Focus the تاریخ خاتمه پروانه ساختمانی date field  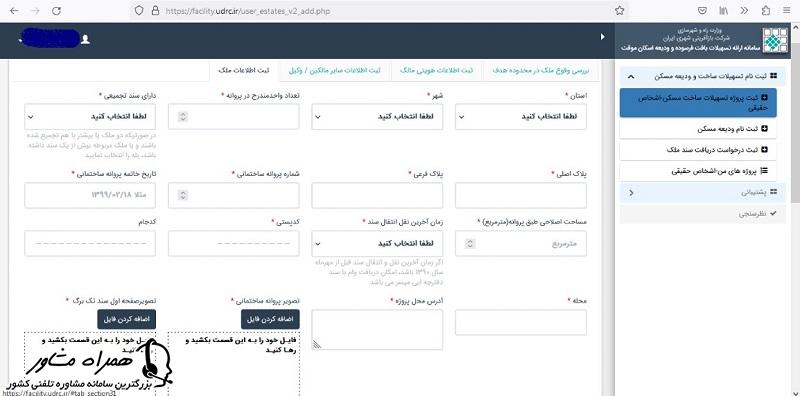click(x=90, y=195)
